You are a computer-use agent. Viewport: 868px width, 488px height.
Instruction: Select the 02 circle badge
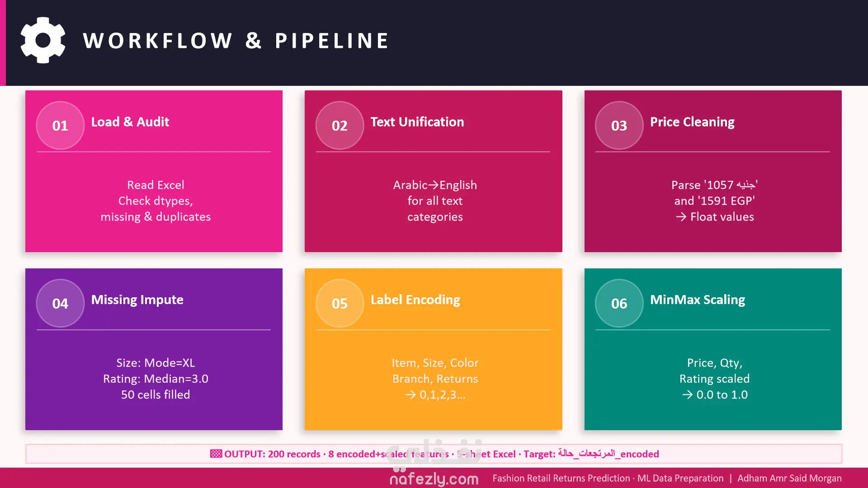coord(340,125)
